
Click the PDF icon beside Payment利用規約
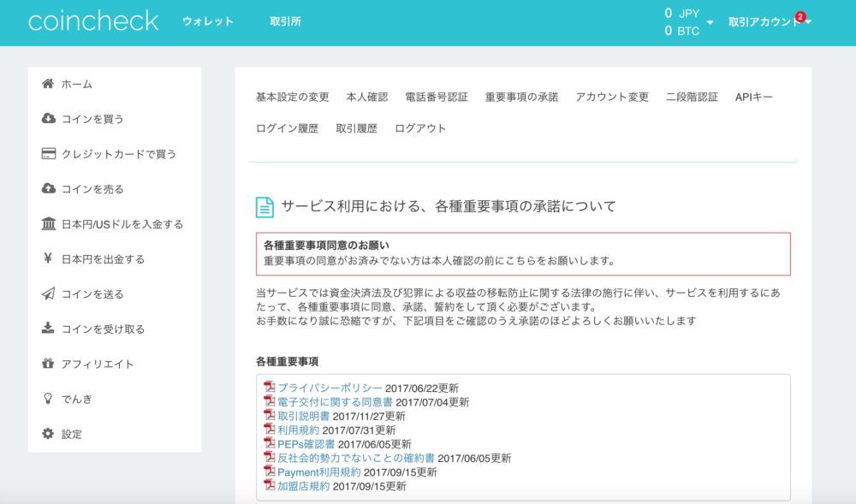click(269, 471)
